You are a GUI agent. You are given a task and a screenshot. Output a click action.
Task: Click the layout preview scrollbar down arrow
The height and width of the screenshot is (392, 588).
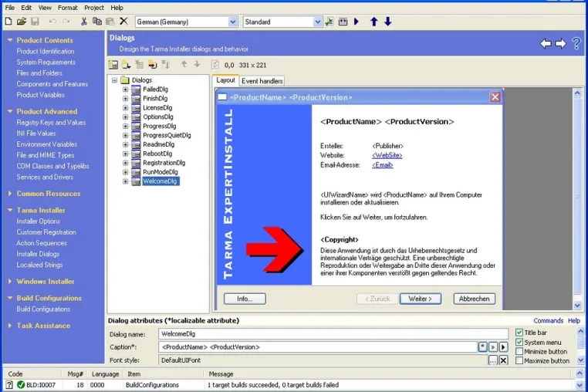[x=577, y=306]
